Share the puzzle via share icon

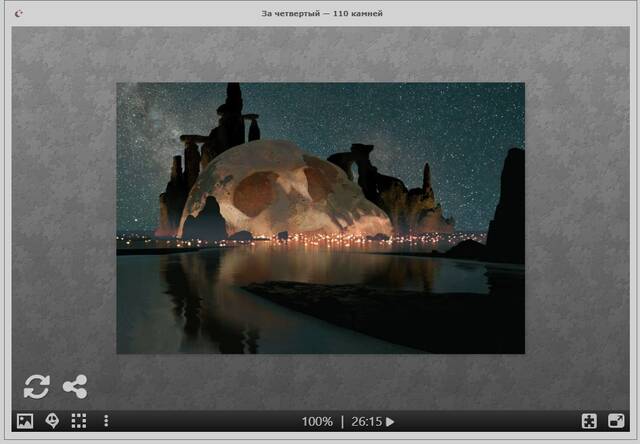click(75, 386)
